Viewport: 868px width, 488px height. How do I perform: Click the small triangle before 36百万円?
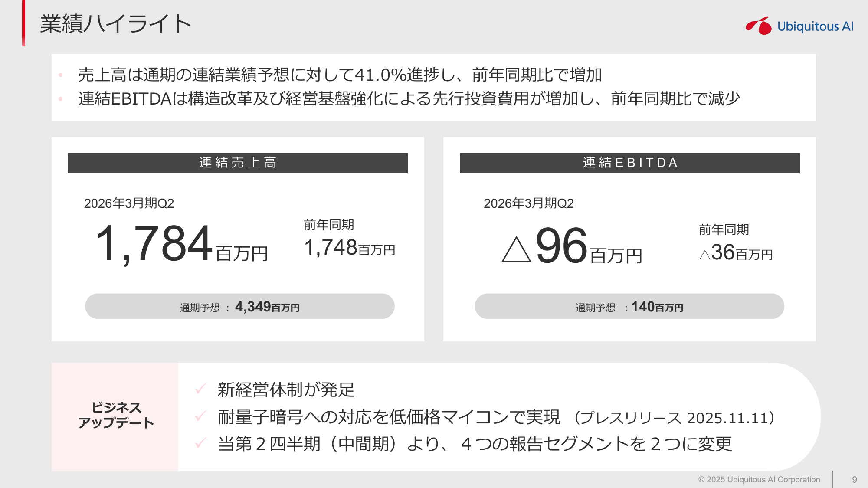704,255
